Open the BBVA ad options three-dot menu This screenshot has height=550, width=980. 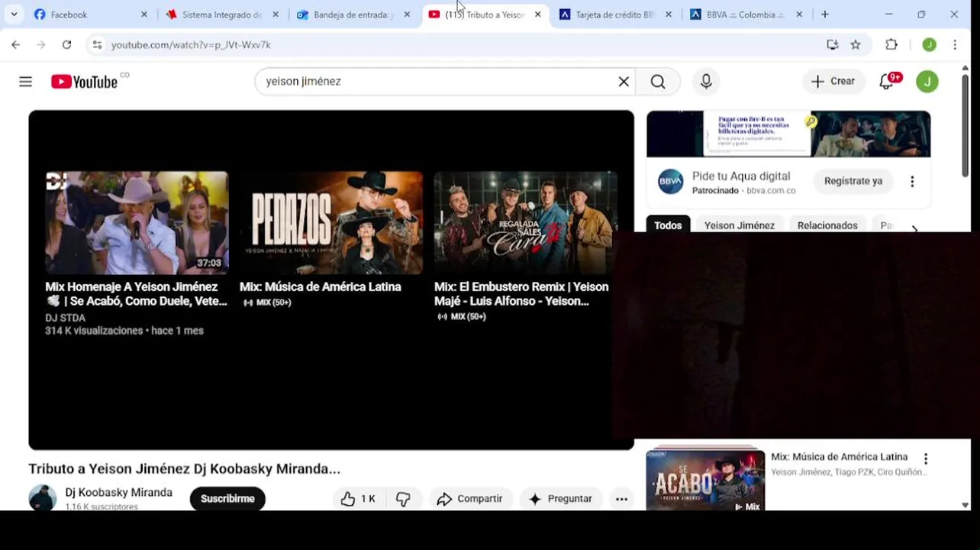(x=912, y=182)
